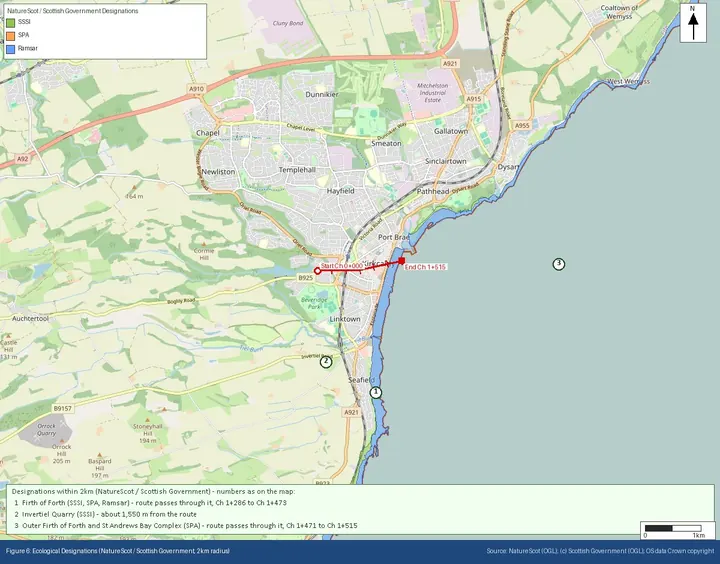Click the A921 road shield south of Seafield
Viewport: 720px width, 564px height.
tap(351, 412)
